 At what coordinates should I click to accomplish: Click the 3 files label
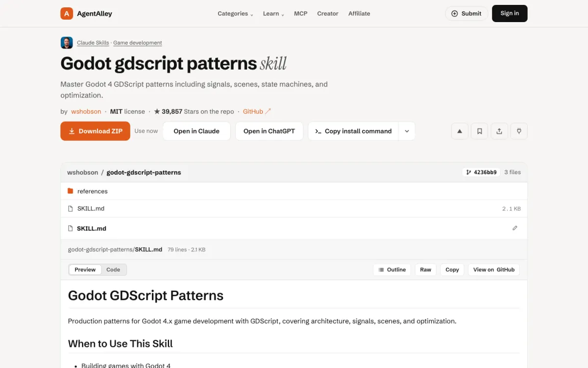tap(513, 172)
